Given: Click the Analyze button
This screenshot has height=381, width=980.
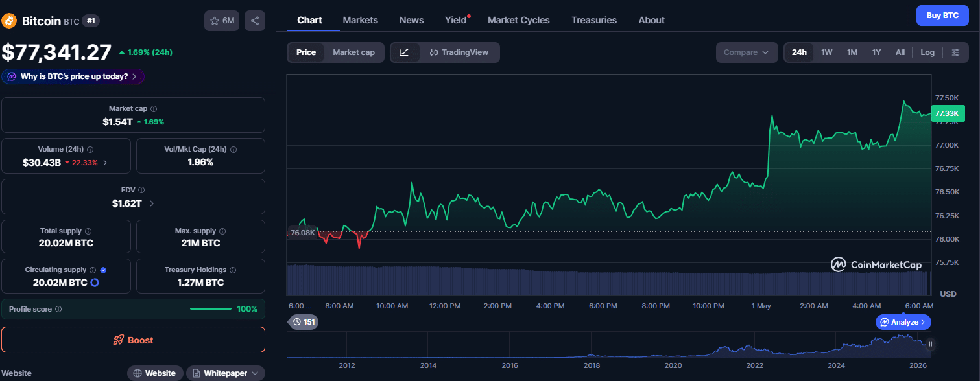Looking at the screenshot, I should [x=903, y=322].
